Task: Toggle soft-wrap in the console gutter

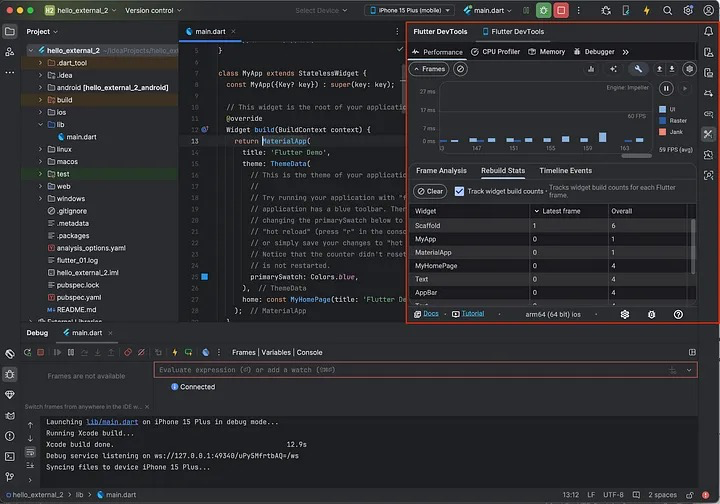Action: pyautogui.click(x=30, y=452)
